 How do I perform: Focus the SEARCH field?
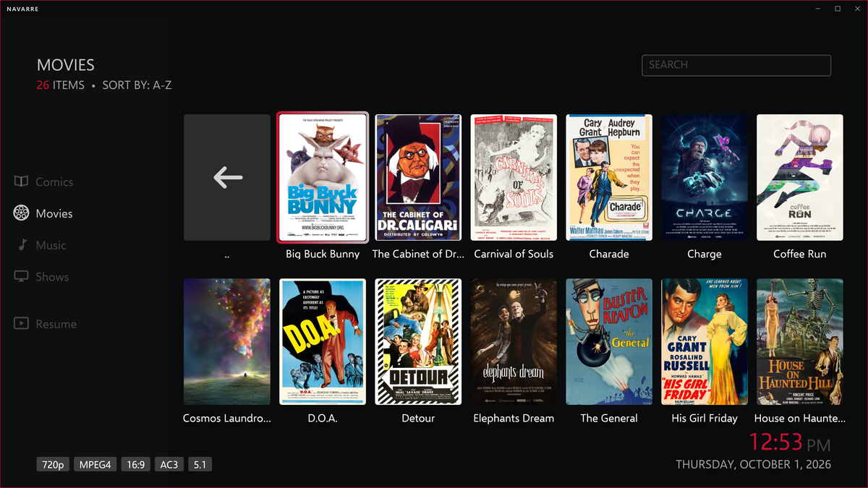coord(736,65)
